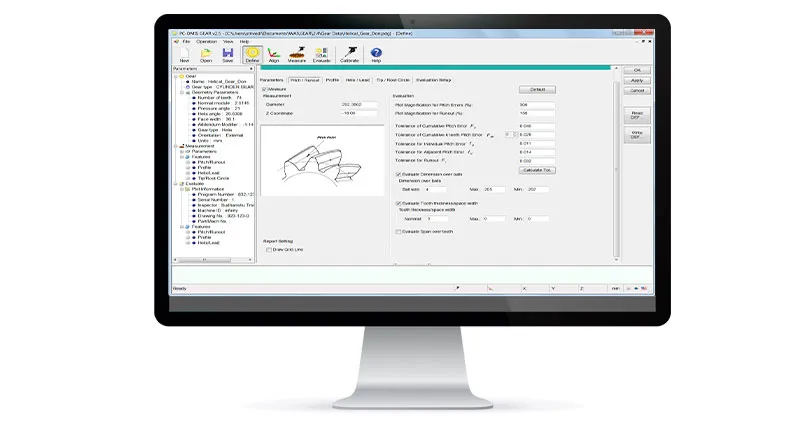Click the Diameter input field

(x=350, y=104)
